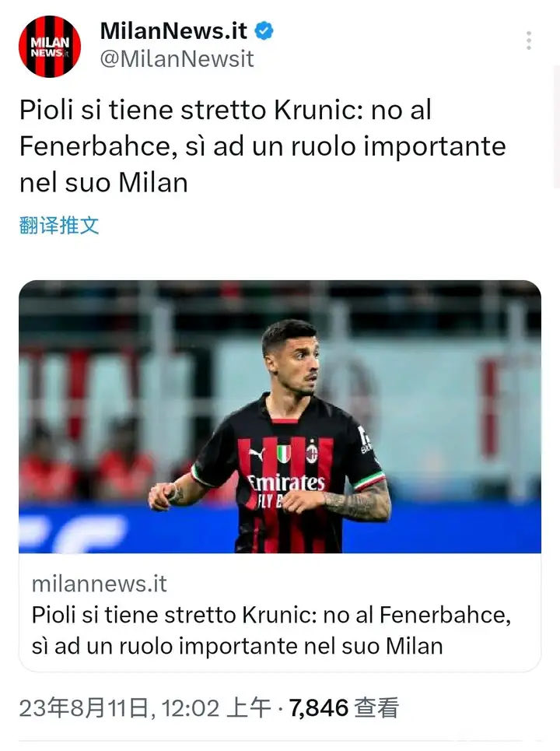The image size is (560, 751).
Task: Click the Italian tricolor shield badge
Action: pos(284,453)
